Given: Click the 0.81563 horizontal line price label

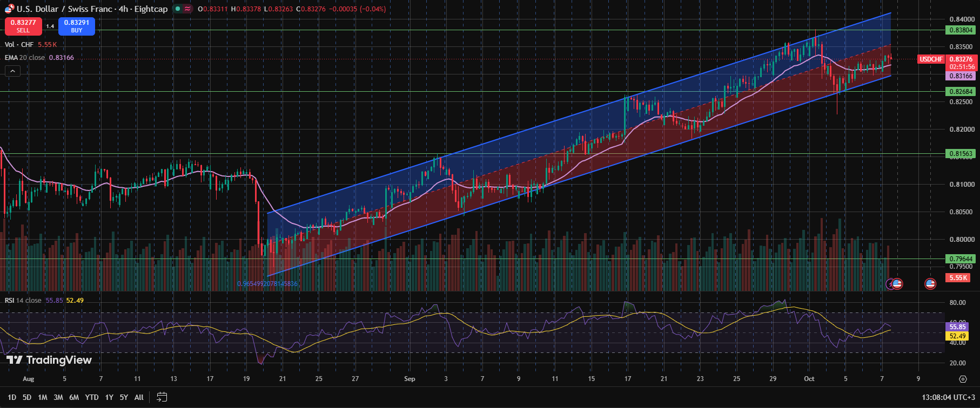Looking at the screenshot, I should coord(961,154).
